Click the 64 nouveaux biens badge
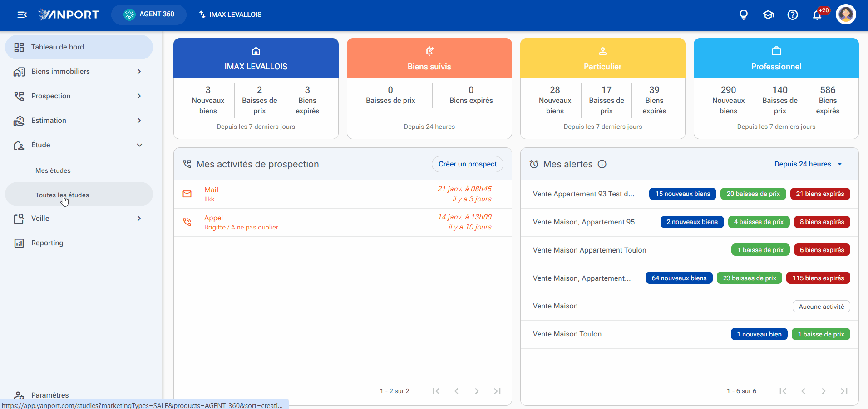This screenshot has width=868, height=409. point(679,278)
